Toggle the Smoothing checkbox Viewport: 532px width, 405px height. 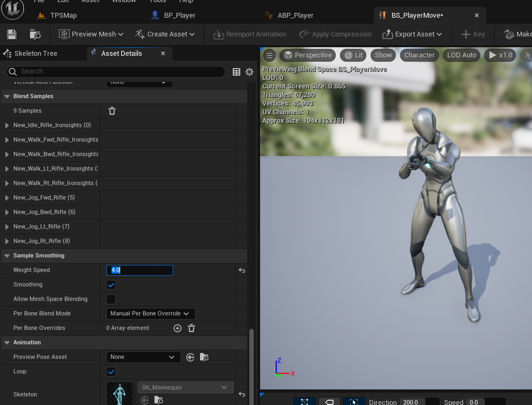[111, 285]
